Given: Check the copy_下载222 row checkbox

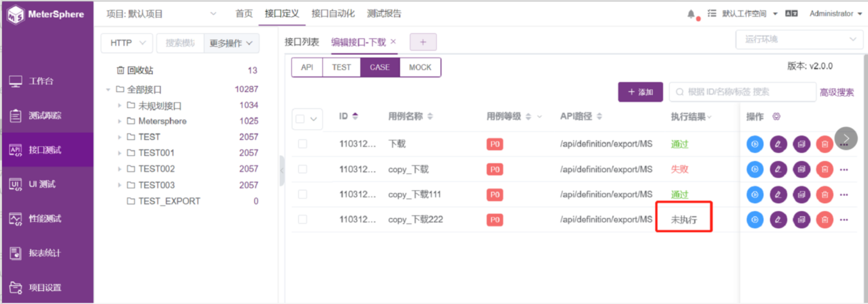Looking at the screenshot, I should click(x=303, y=219).
